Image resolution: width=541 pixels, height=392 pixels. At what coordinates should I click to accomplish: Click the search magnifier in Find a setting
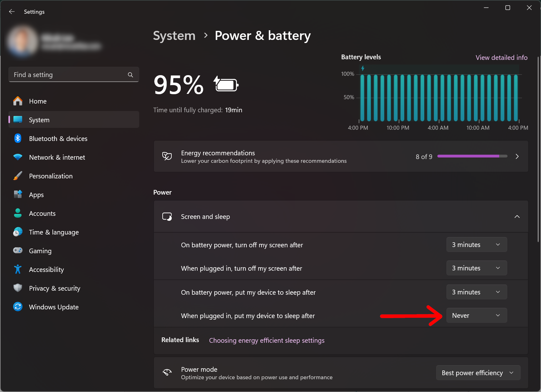(130, 75)
